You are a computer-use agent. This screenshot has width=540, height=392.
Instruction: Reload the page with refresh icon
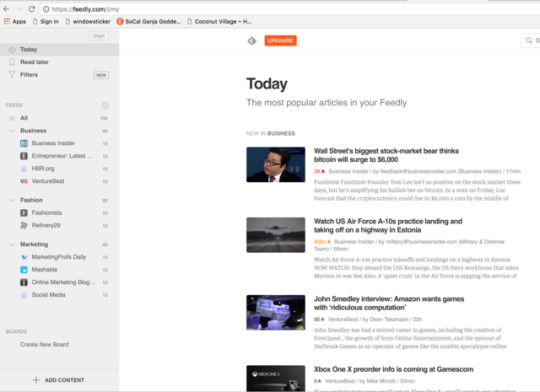(x=32, y=9)
